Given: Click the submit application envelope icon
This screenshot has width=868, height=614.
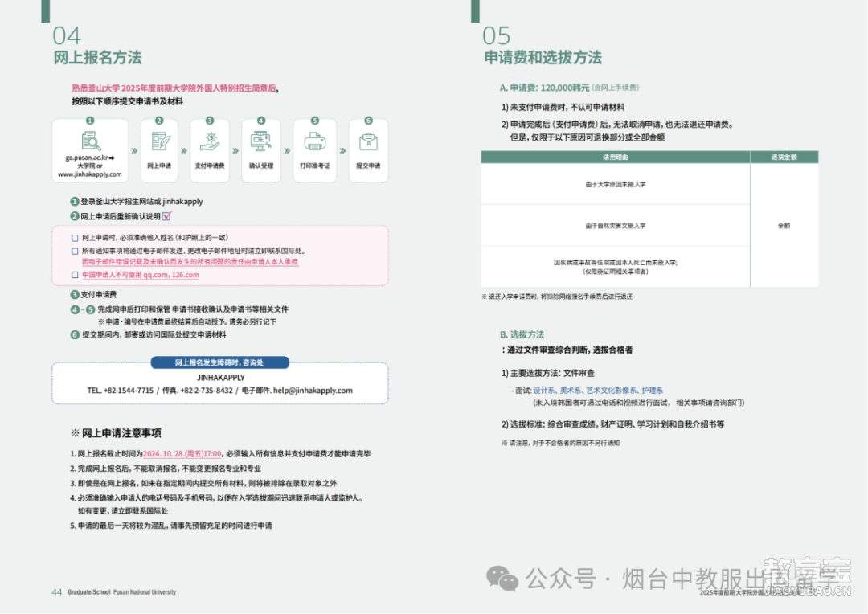Looking at the screenshot, I should [x=368, y=141].
